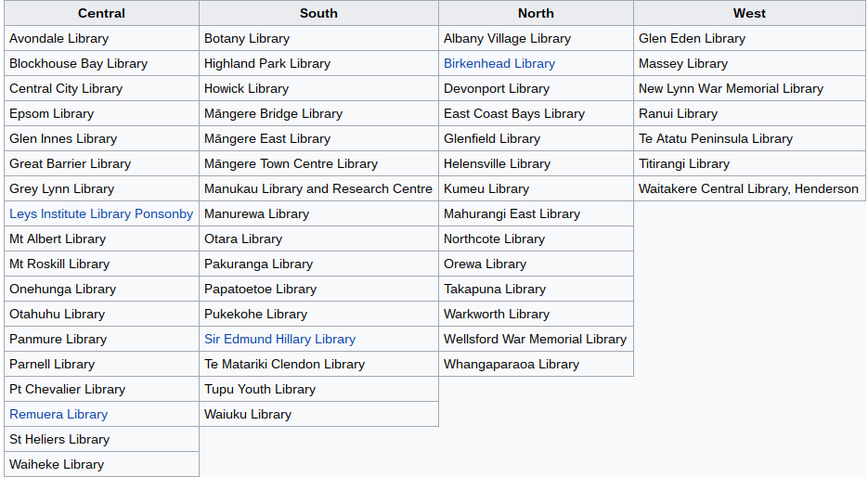The image size is (868, 477).
Task: Click Māngere Town Centre Library text
Action: tap(291, 164)
